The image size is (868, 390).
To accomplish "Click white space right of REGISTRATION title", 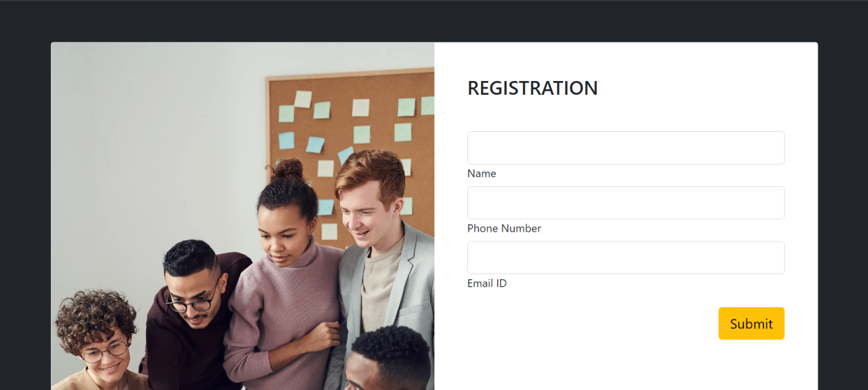I will tap(698, 88).
